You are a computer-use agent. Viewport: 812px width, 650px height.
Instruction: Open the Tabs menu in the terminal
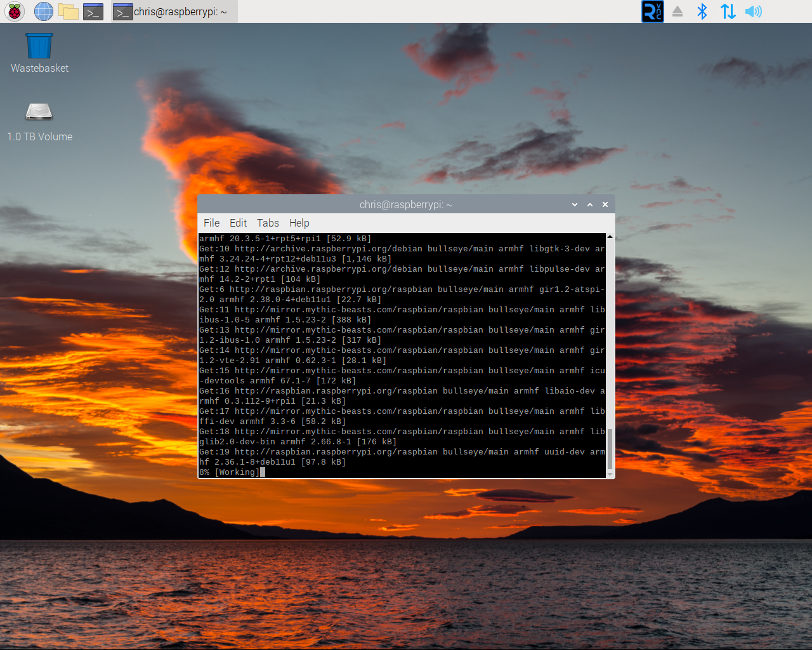click(267, 223)
